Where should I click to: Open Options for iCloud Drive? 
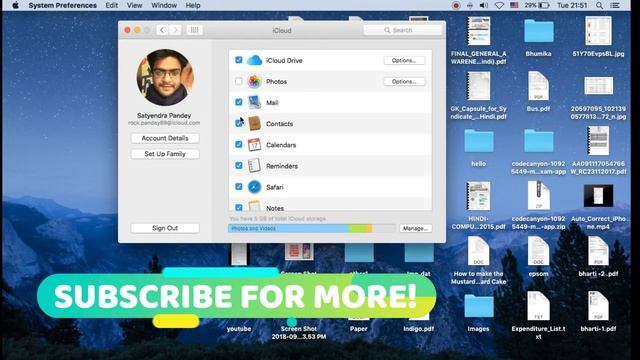pos(404,60)
